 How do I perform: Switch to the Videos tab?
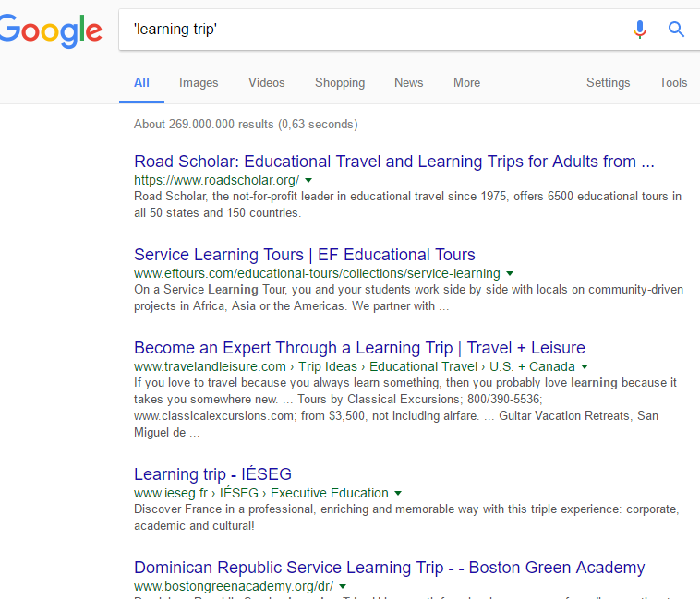267,82
